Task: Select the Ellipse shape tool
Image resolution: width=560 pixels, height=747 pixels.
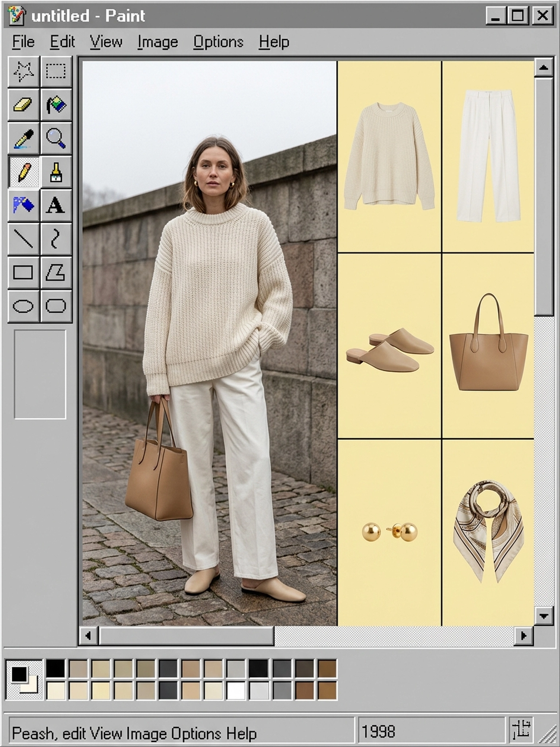Action: 23,306
